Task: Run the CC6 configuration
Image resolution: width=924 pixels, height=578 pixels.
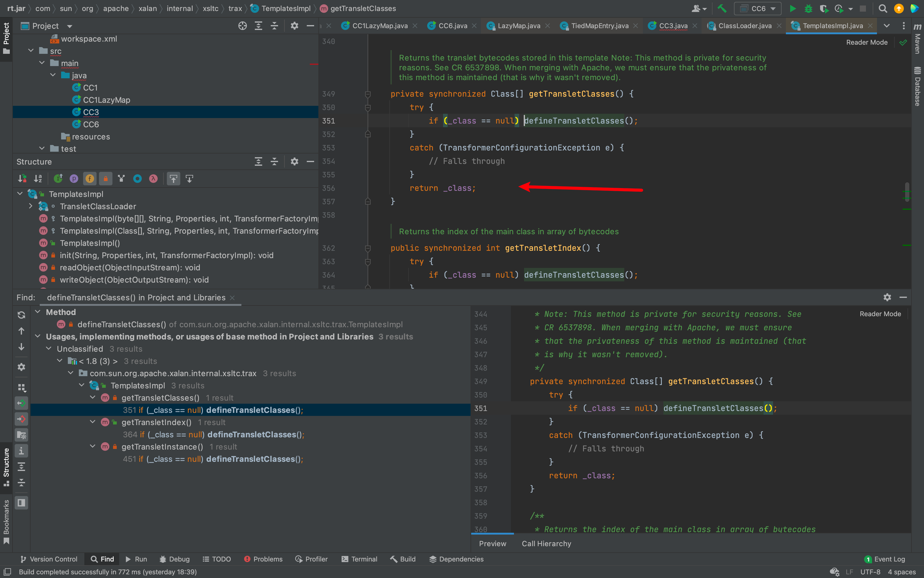Action: click(792, 9)
